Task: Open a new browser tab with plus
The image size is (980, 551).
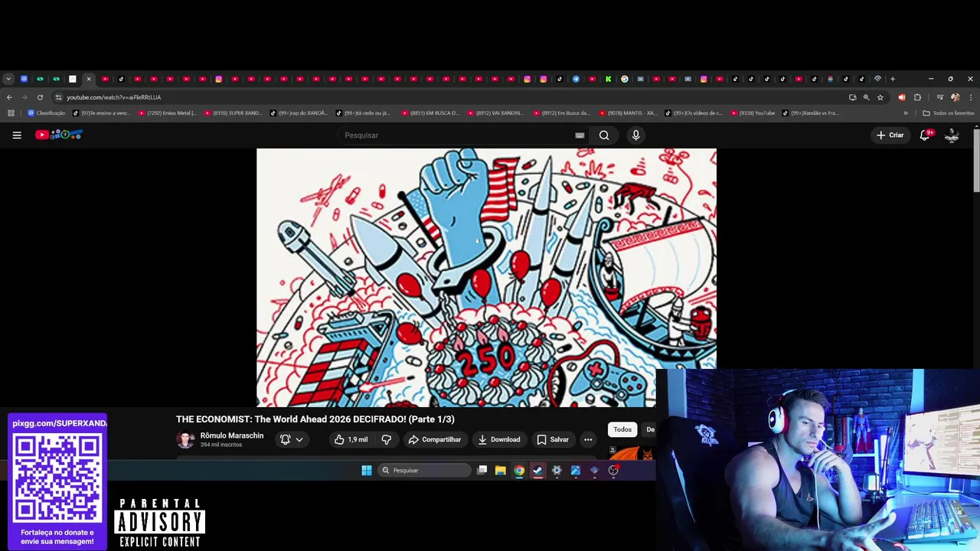Action: pos(892,79)
